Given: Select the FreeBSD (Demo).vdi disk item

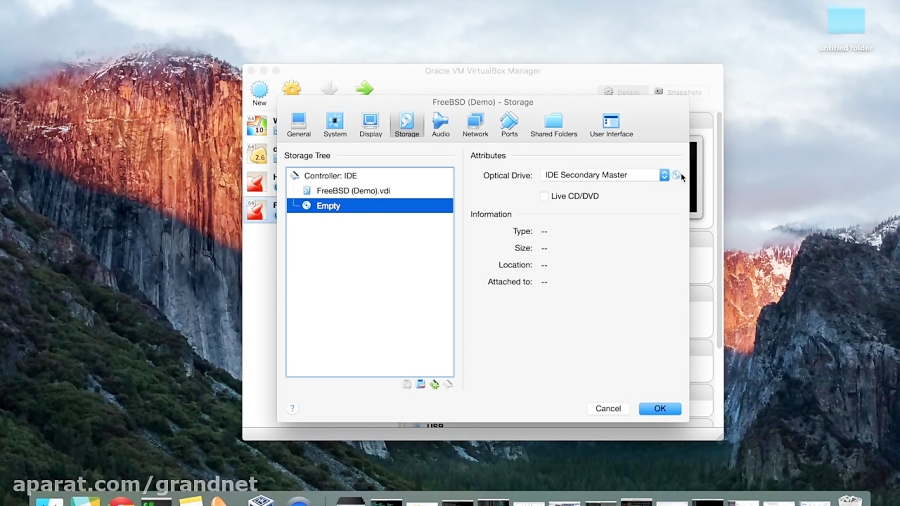Looking at the screenshot, I should point(370,190).
